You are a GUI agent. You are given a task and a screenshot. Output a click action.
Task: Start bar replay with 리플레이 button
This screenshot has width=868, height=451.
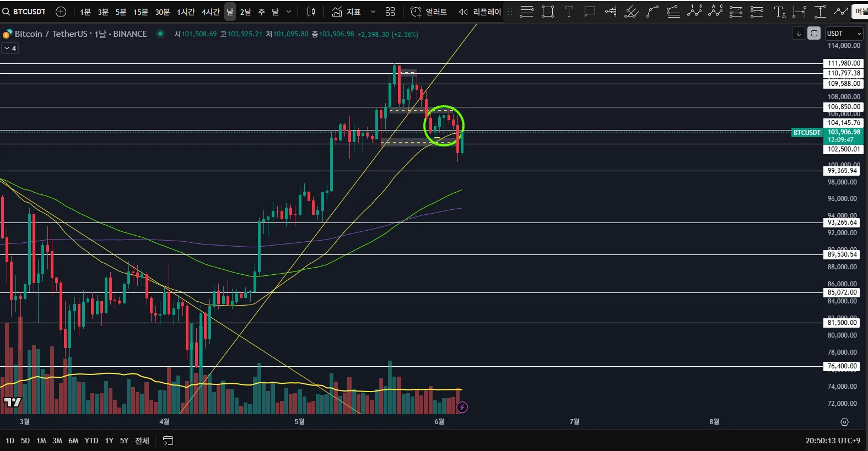(x=480, y=12)
